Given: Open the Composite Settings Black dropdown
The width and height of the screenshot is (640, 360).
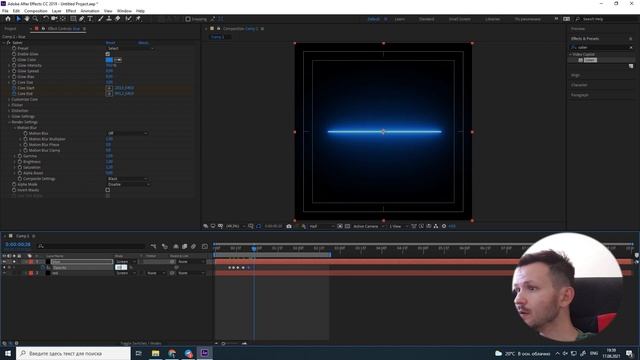Looking at the screenshot, I should (127, 179).
